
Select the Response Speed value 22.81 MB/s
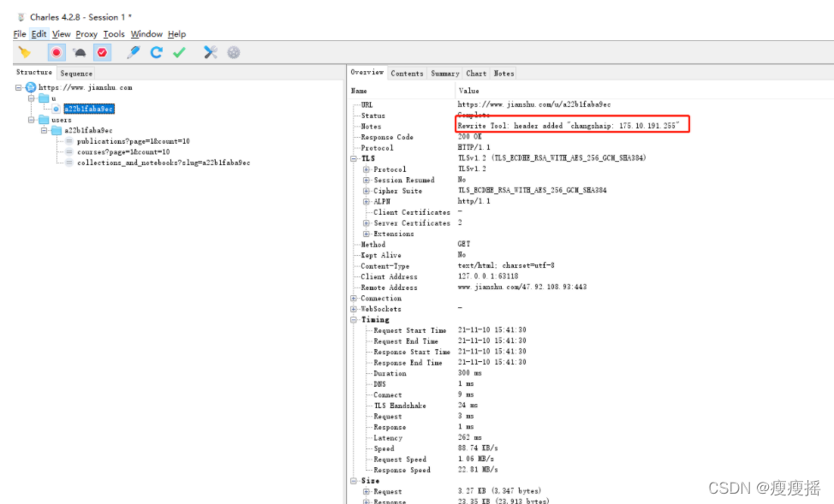click(x=478, y=470)
